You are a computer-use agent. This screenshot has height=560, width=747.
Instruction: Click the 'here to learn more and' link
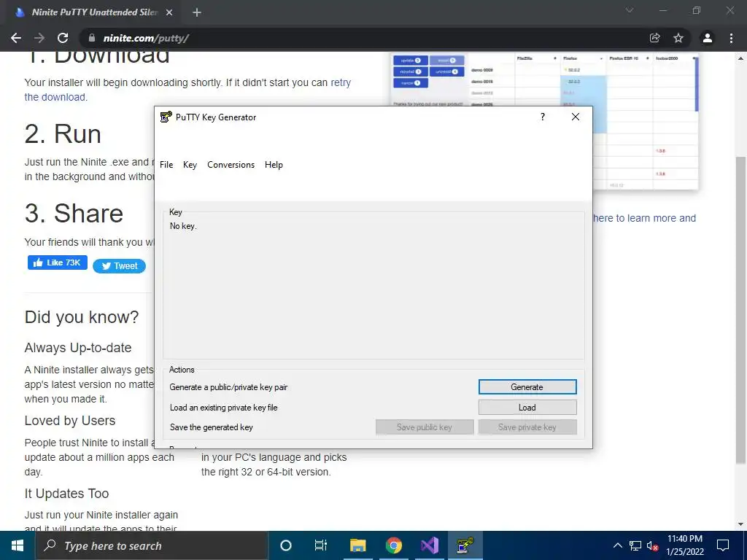[645, 218]
